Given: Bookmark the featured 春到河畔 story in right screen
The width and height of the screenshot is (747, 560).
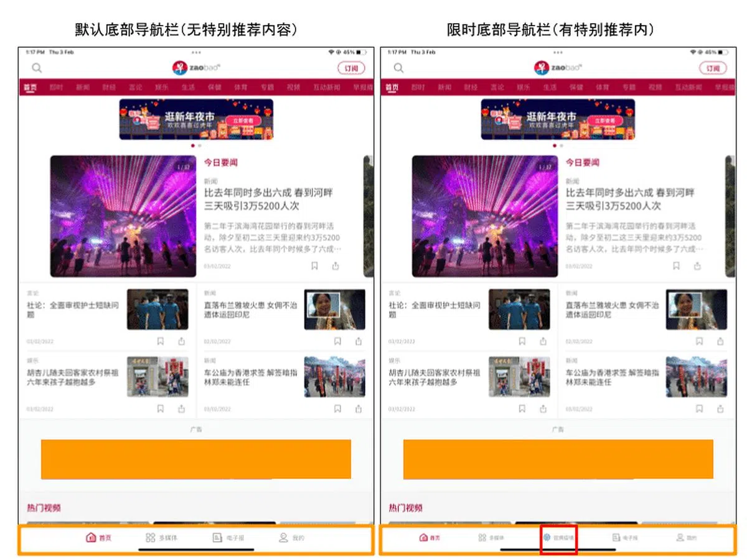Looking at the screenshot, I should (x=676, y=266).
